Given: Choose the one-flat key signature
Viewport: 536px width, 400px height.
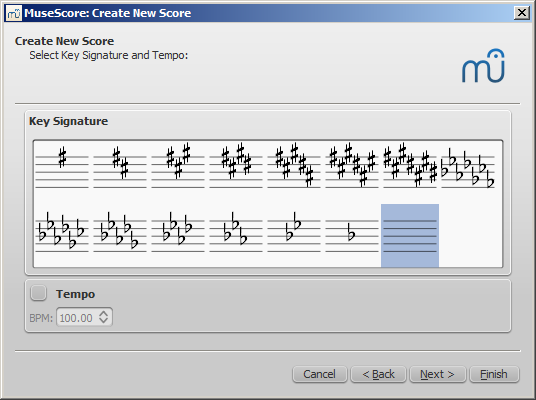Looking at the screenshot, I should 352,235.
